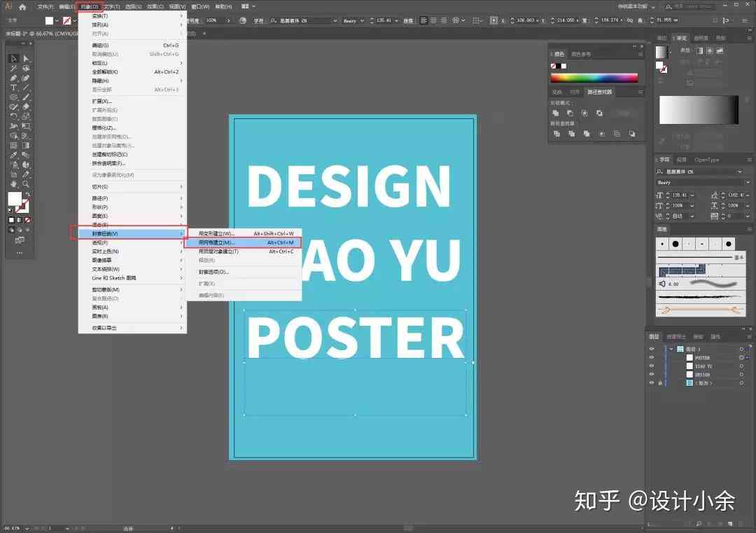Open the 窗口(W) menu
Viewport: 756px width, 533px height.
(x=200, y=7)
